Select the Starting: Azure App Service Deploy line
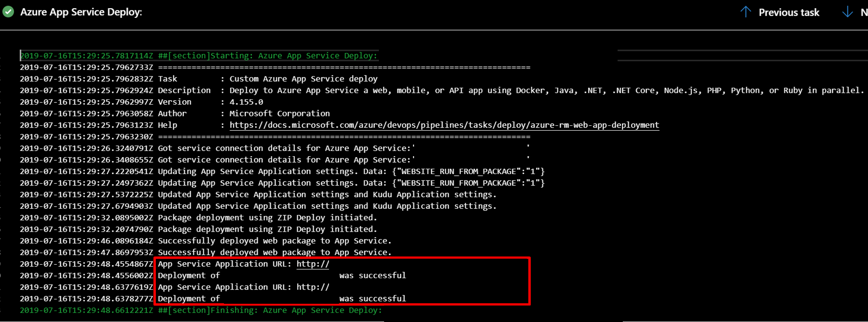The image size is (868, 322). pos(199,56)
